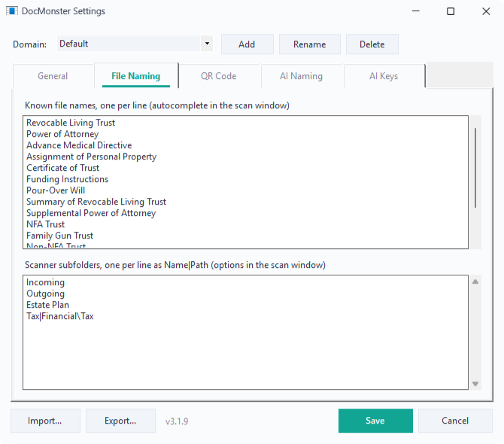Click the 'Tax|Financial\Tax' subfolder line

(x=59, y=316)
